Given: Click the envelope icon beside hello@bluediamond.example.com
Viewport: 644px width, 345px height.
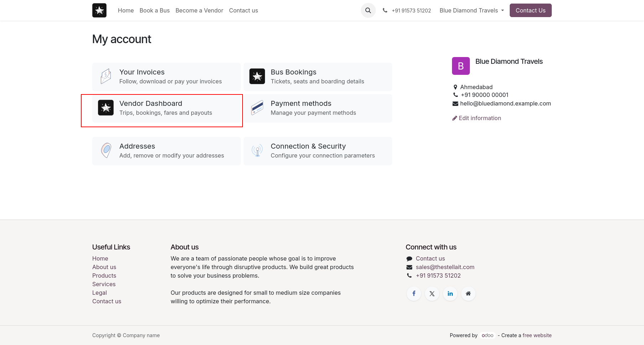Looking at the screenshot, I should pyautogui.click(x=455, y=104).
